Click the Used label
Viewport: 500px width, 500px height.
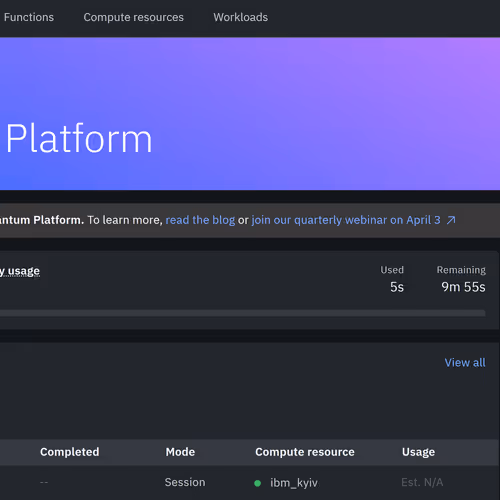[392, 270]
